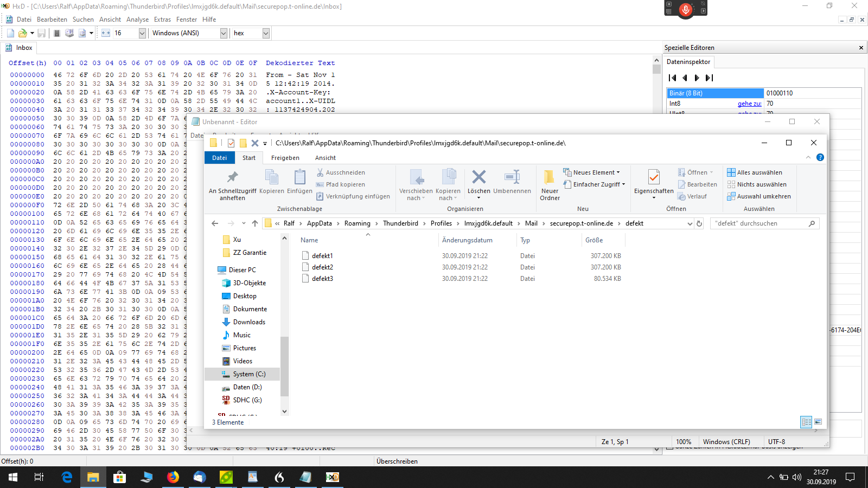Click the Explorer up-directory arrow
The width and height of the screenshot is (868, 488).
255,223
